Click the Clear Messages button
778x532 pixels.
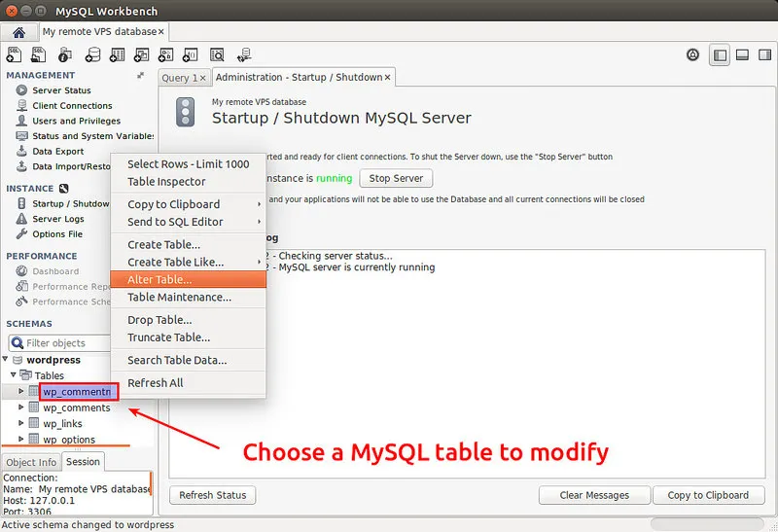594,495
